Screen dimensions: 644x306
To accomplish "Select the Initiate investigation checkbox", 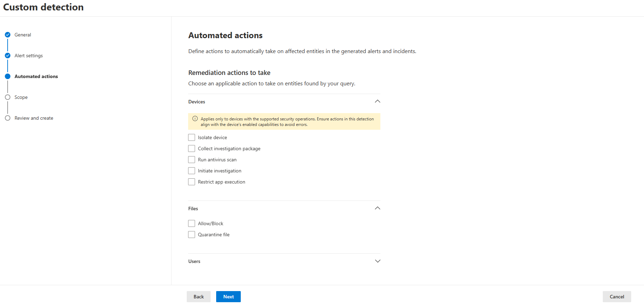I will click(x=192, y=171).
